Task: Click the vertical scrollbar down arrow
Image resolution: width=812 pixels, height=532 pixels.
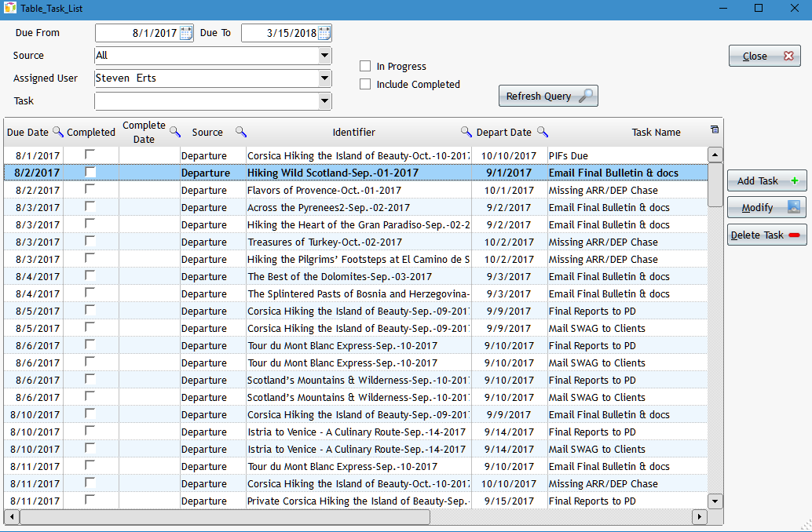Action: tap(715, 501)
